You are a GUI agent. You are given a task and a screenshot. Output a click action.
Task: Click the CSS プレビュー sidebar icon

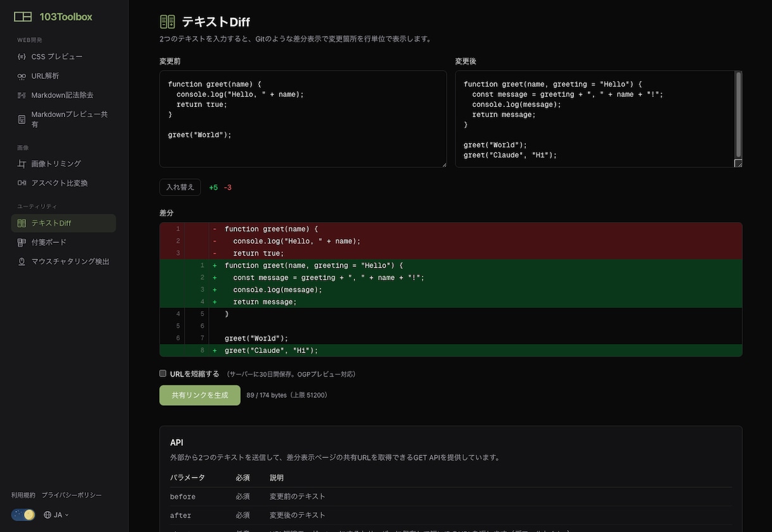tap(22, 57)
